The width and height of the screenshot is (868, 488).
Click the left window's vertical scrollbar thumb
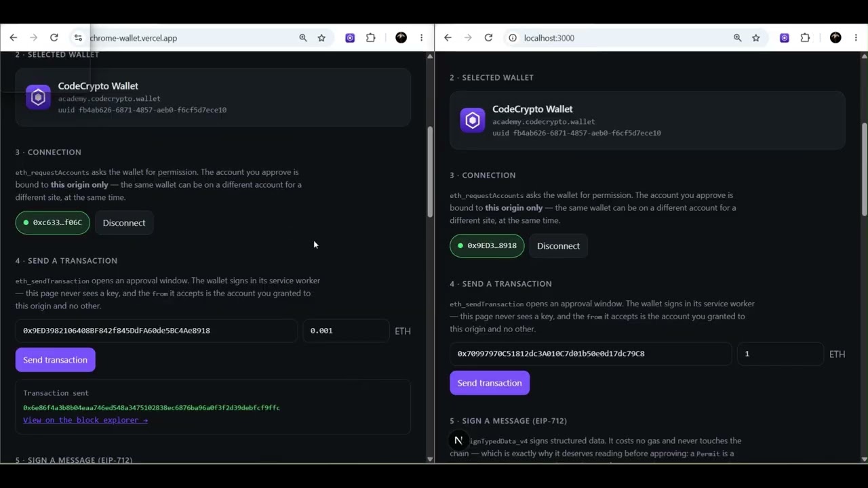coord(430,172)
